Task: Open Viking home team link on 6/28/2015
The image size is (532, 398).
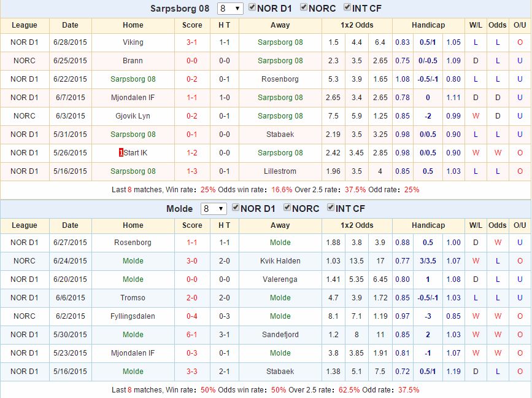Action: [x=133, y=42]
